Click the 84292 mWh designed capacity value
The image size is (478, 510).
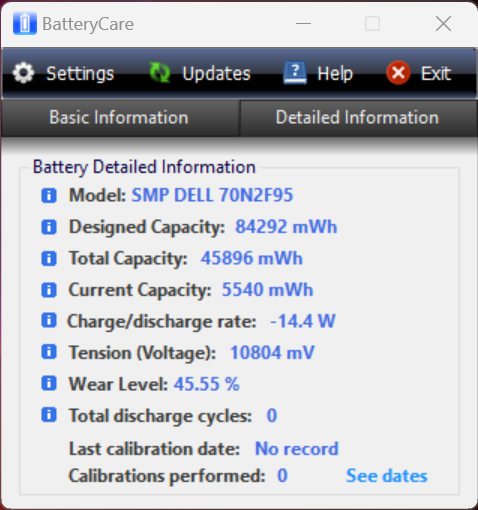click(x=286, y=227)
